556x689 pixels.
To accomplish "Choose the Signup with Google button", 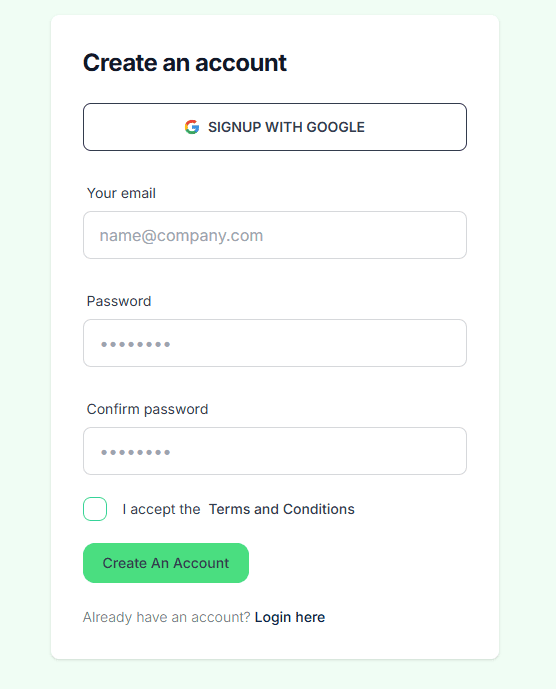I will (x=275, y=127).
